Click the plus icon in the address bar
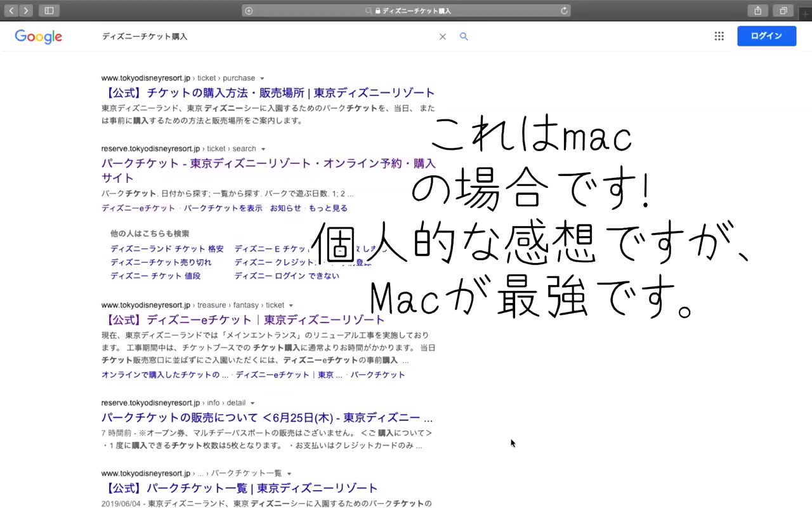 click(249, 11)
